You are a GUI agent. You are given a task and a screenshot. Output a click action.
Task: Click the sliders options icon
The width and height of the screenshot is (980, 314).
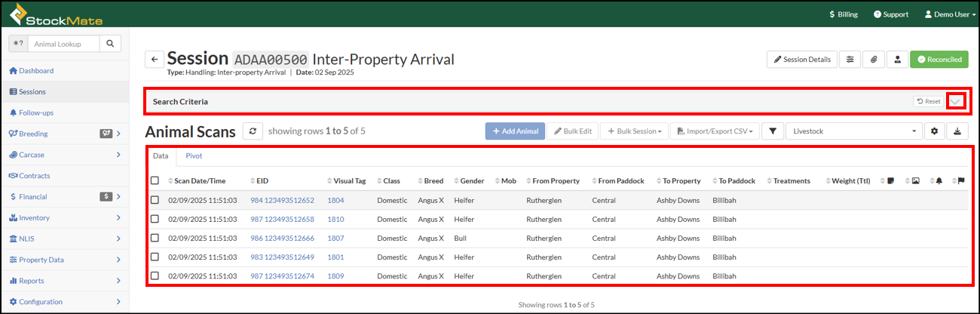pos(850,60)
